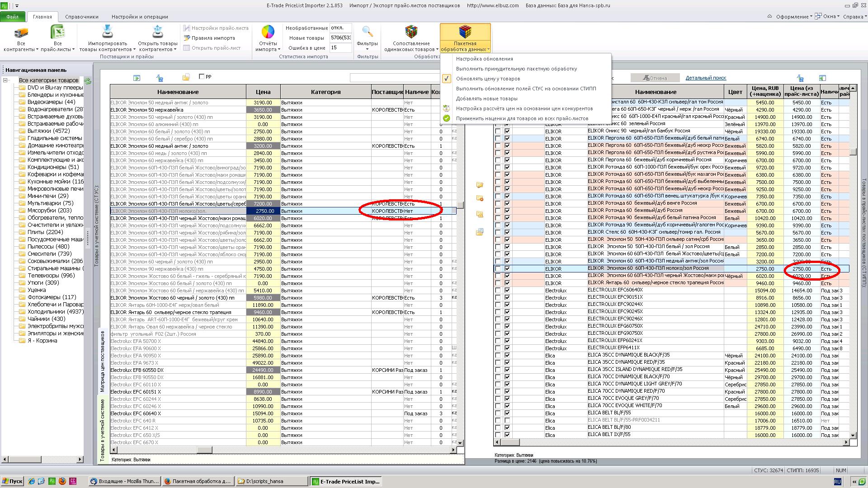Viewport: 868px width, 488px height.
Task: Open 'Все прайс-листы' dropdown arrow
Action: coord(73,50)
